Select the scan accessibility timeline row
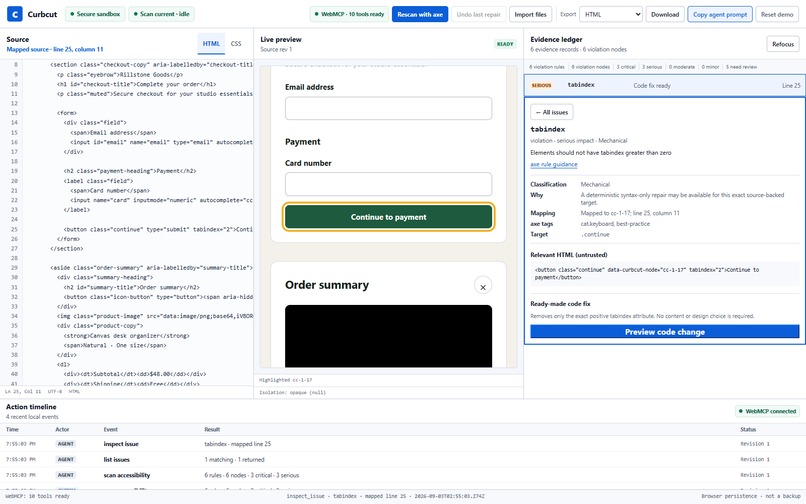The image size is (806, 504). point(403,475)
